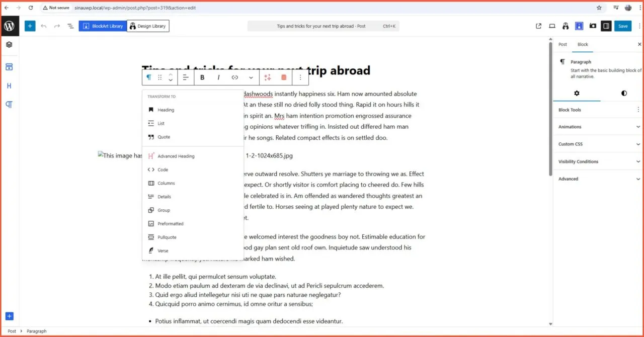Toggle Bold formatting in the block toolbar
Viewport: 644px width, 337px height.
202,77
